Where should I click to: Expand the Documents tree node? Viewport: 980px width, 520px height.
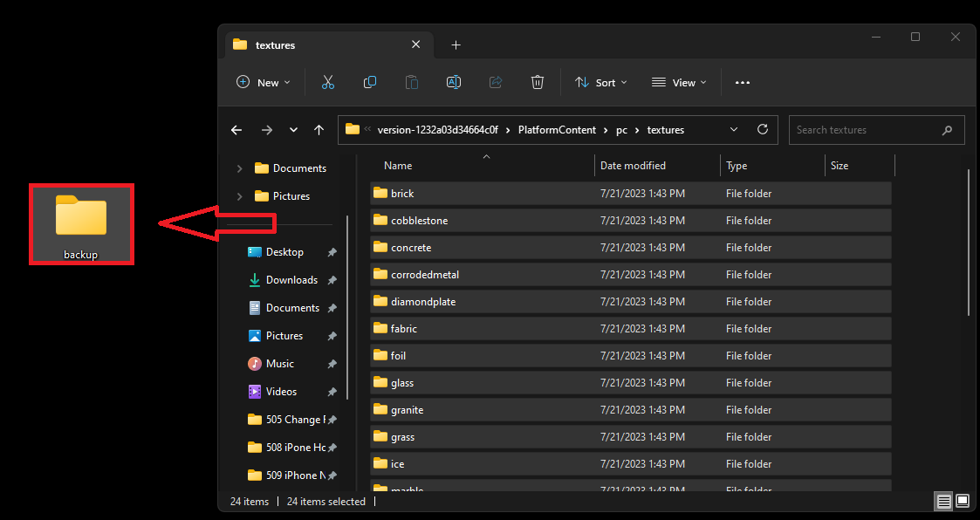click(240, 168)
